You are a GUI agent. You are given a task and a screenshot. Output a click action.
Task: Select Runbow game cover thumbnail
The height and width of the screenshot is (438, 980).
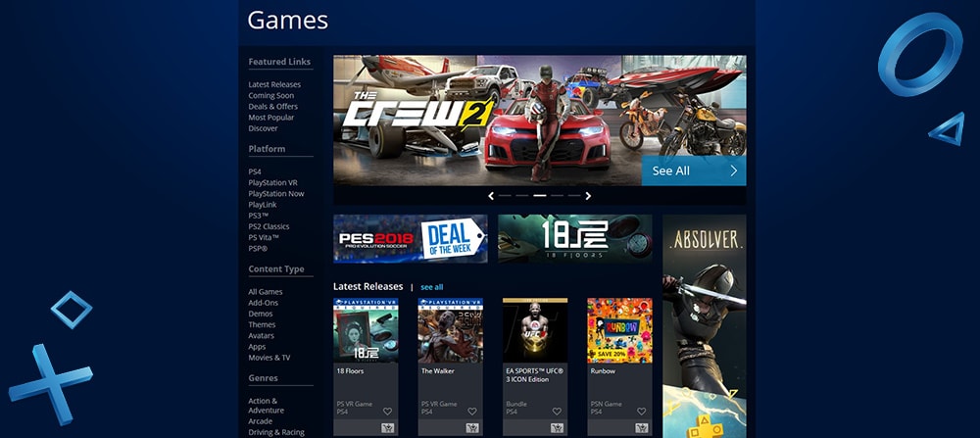(x=619, y=330)
